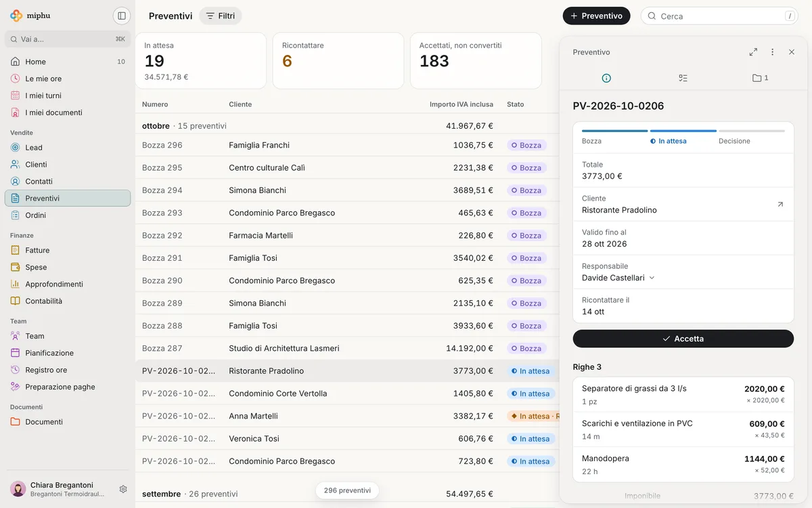Go to Contabilità

click(x=68, y=301)
